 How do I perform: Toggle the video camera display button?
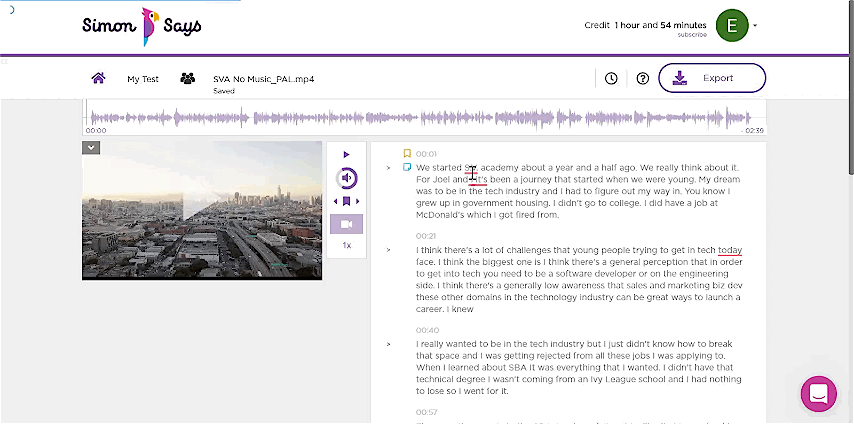point(346,224)
